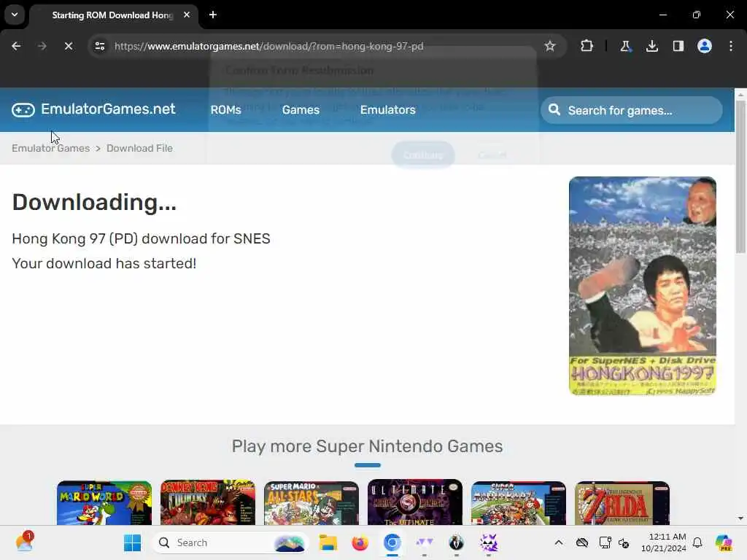Image resolution: width=747 pixels, height=560 pixels.
Task: Click the muted volume tray icon
Action: [x=624, y=542]
